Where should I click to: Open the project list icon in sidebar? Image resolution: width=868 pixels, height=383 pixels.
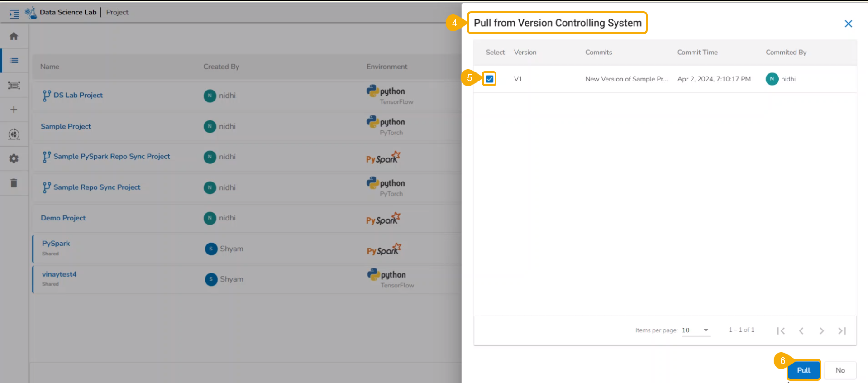pos(14,61)
